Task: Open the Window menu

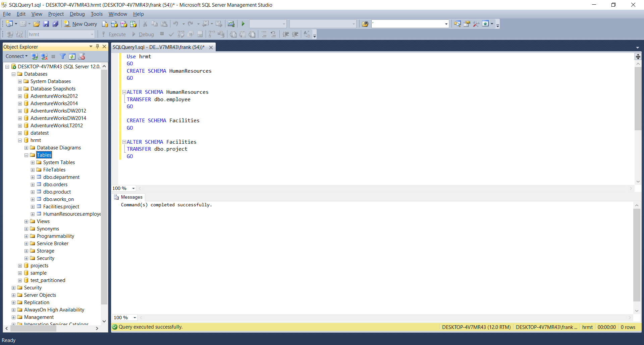Action: (118, 14)
